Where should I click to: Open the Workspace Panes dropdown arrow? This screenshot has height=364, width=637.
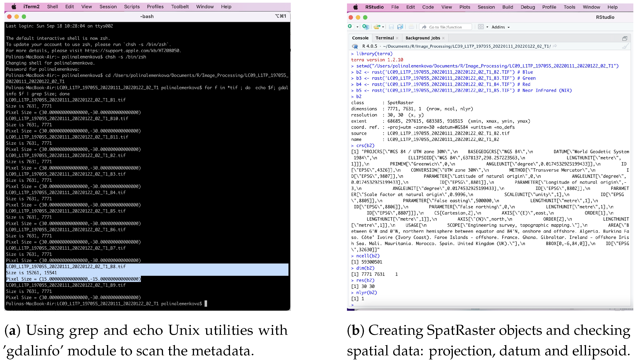point(487,27)
